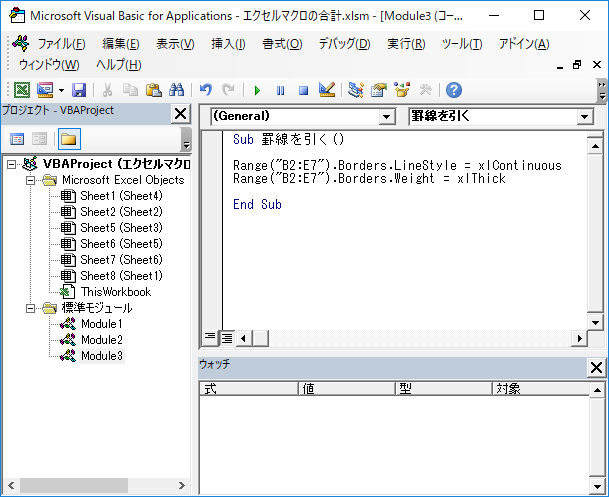Click the Insert UserForm toolbar icon
The width and height of the screenshot is (609, 497).
click(45, 90)
